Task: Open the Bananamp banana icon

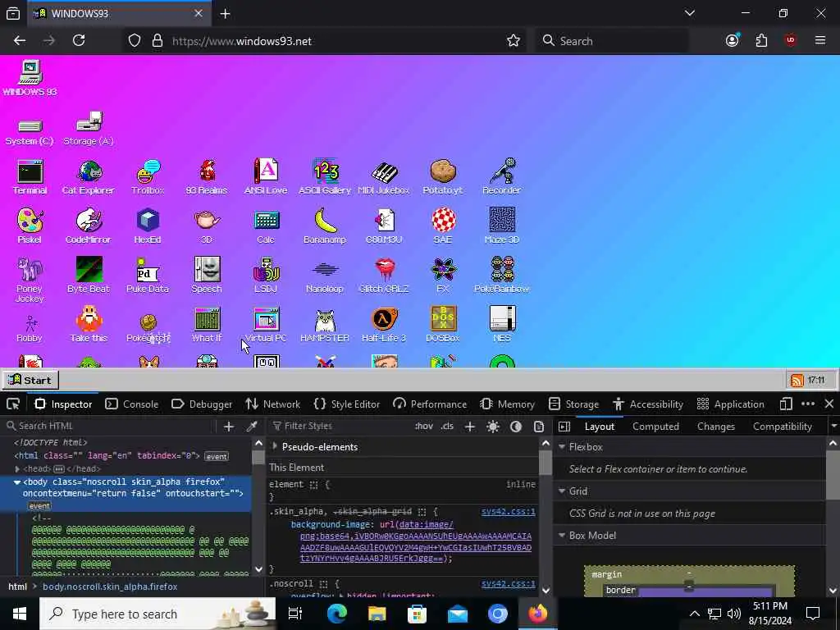Action: (x=325, y=226)
